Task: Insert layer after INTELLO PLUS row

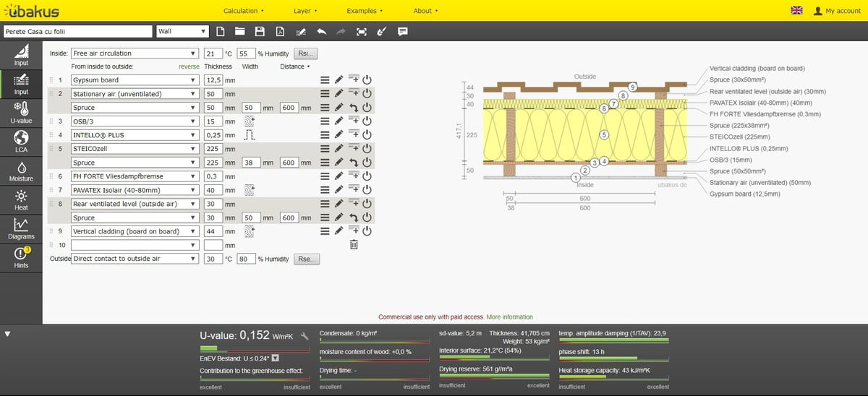Action: pos(353,135)
